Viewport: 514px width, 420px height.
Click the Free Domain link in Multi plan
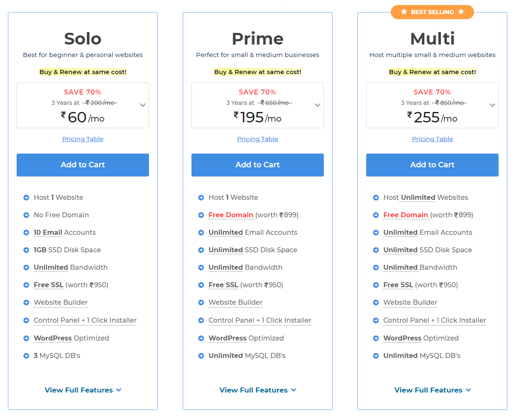tap(405, 215)
